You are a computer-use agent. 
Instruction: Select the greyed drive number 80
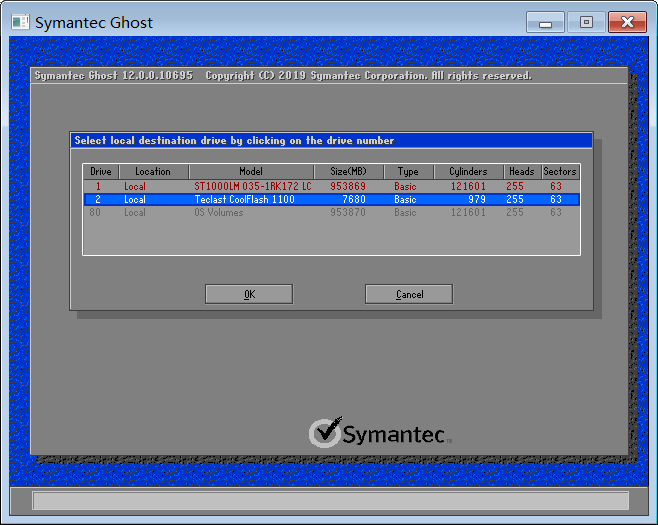(x=95, y=212)
